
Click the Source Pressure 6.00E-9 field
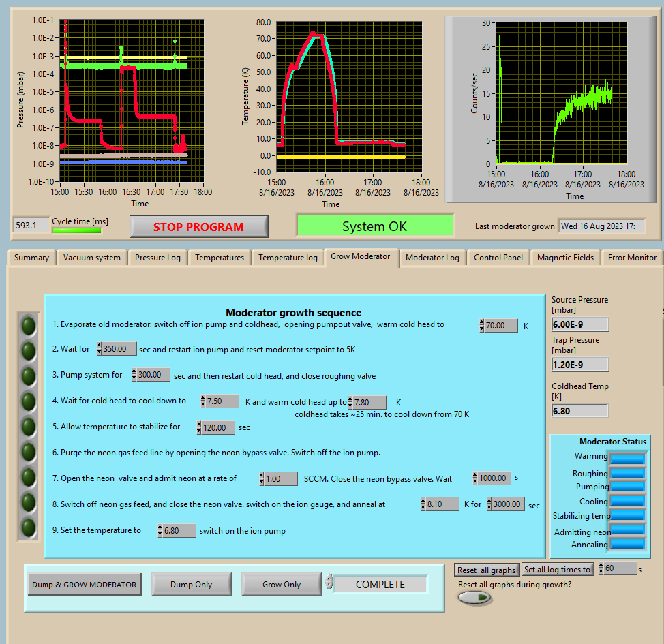[580, 325]
